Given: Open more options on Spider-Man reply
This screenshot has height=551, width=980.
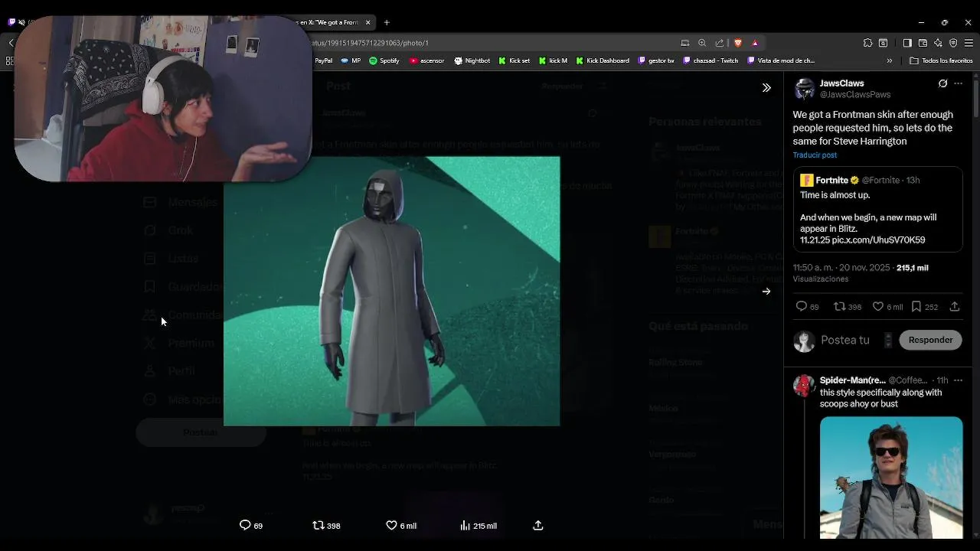Looking at the screenshot, I should 958,380.
